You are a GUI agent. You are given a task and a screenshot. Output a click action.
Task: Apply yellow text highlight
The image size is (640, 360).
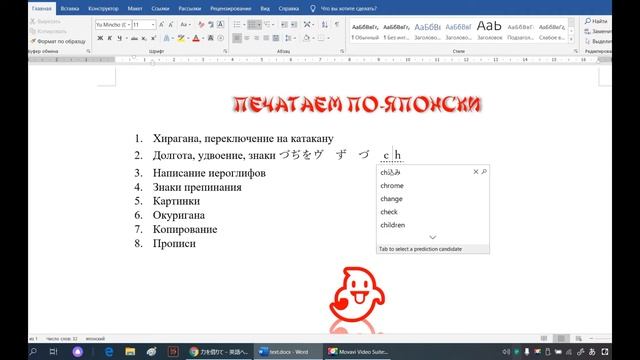click(x=181, y=38)
